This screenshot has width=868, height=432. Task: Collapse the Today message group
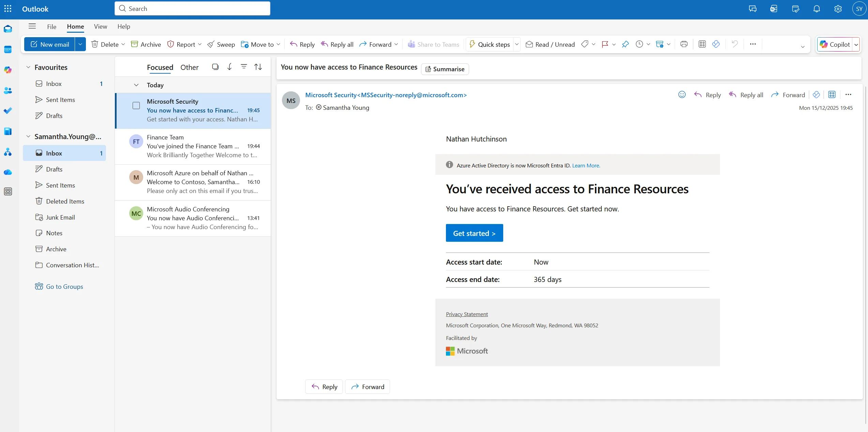(136, 85)
